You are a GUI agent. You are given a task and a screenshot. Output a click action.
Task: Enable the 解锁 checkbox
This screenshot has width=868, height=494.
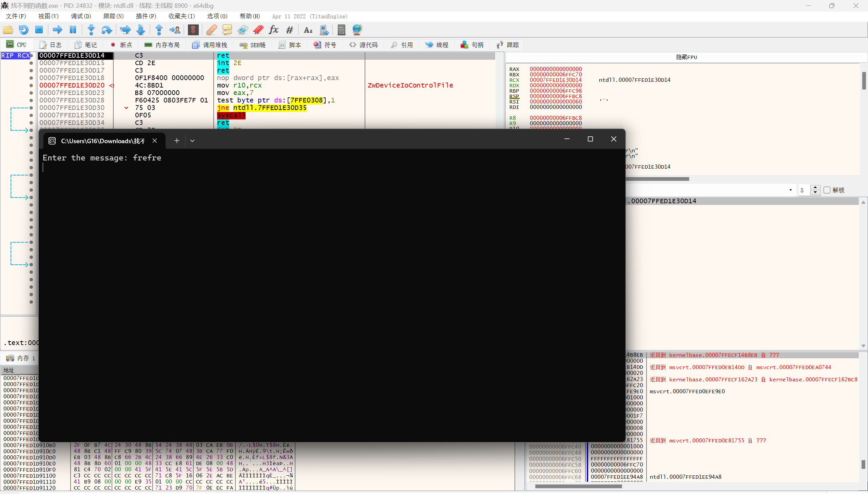[x=827, y=190]
